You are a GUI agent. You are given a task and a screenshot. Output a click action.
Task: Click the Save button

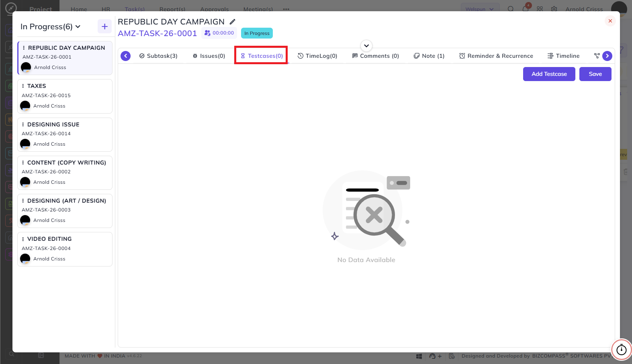[x=595, y=74]
